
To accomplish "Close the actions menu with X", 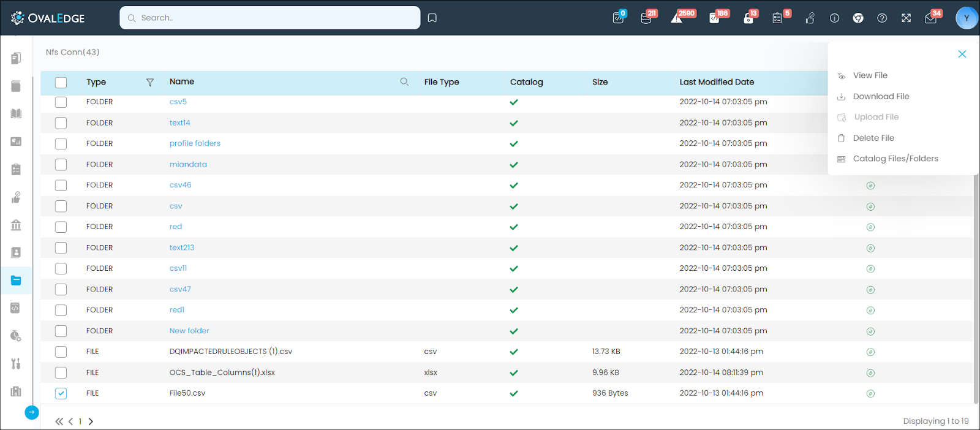I will coord(962,54).
